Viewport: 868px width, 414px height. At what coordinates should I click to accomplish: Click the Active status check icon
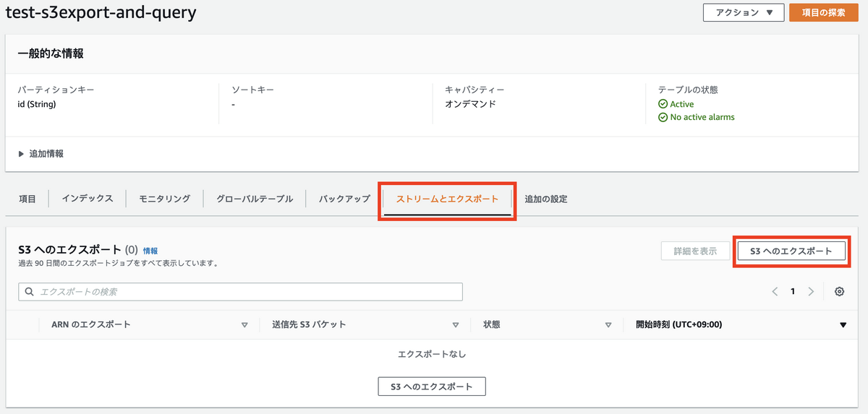pos(663,104)
